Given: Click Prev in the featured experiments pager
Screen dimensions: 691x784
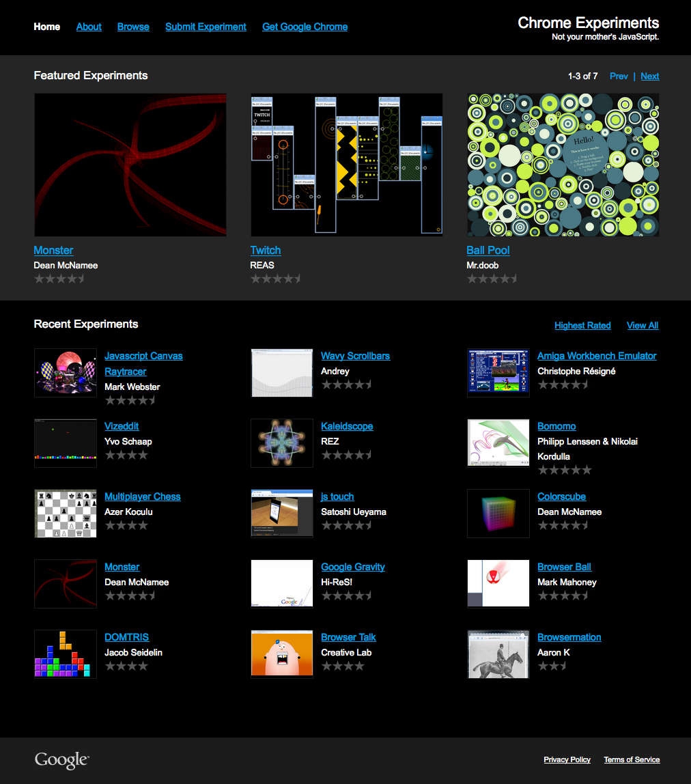Looking at the screenshot, I should (619, 76).
